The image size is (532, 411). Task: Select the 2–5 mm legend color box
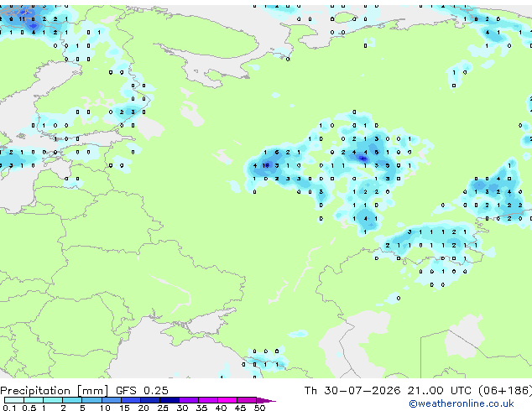[72, 400]
